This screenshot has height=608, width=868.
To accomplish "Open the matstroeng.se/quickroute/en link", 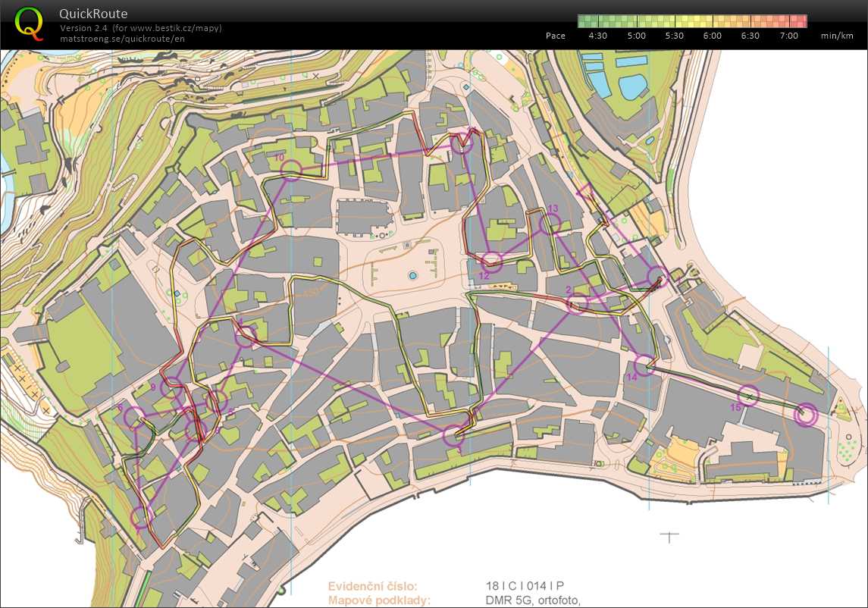I will click(x=121, y=38).
